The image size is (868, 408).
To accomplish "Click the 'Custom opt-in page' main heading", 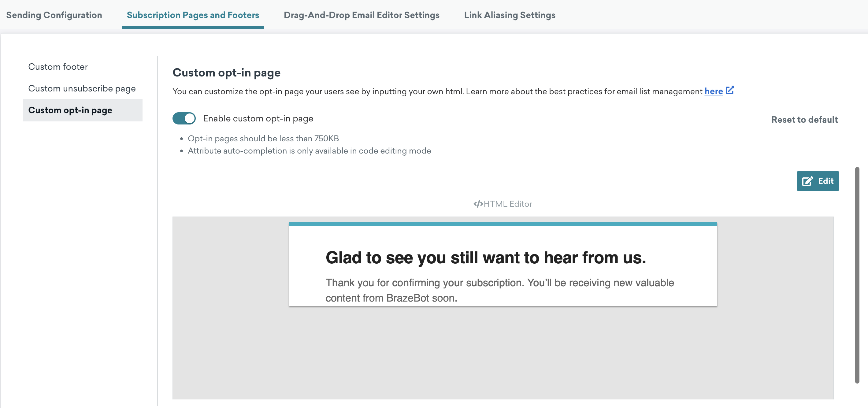I will (x=226, y=72).
